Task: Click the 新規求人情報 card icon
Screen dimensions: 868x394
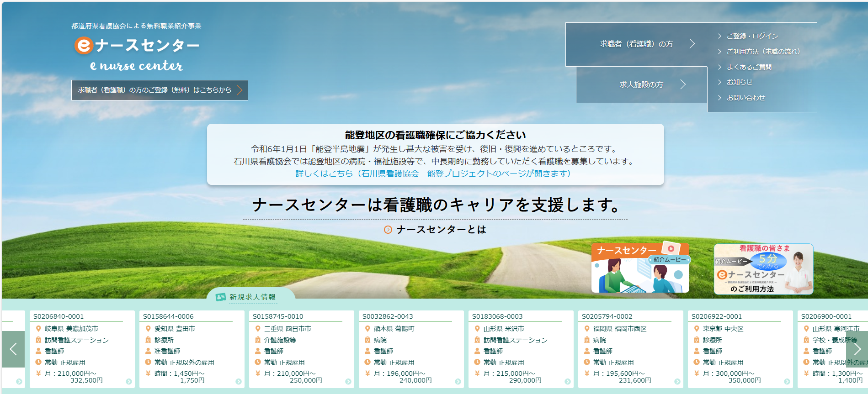Action: 221,297
